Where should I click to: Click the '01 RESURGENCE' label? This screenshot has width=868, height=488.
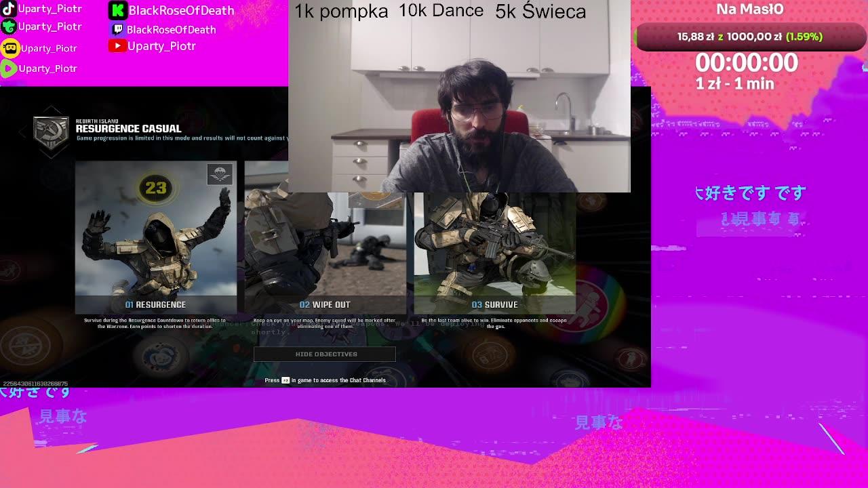[x=155, y=305]
